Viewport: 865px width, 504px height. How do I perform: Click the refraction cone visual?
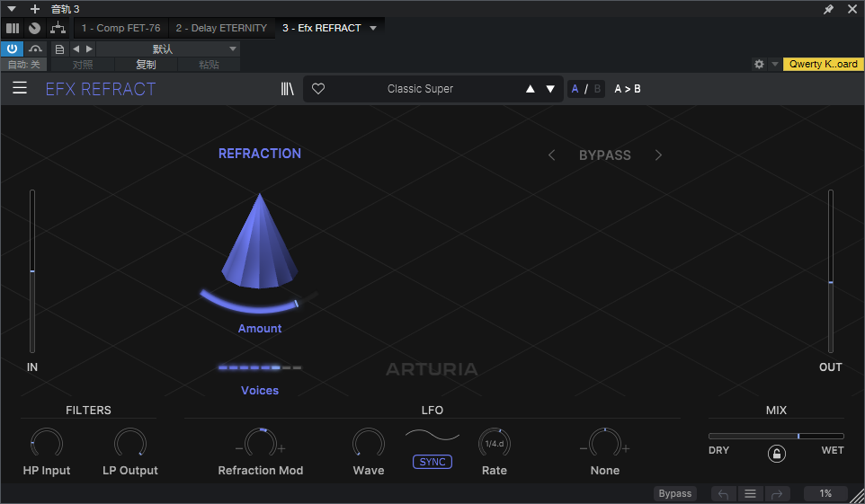point(259,241)
